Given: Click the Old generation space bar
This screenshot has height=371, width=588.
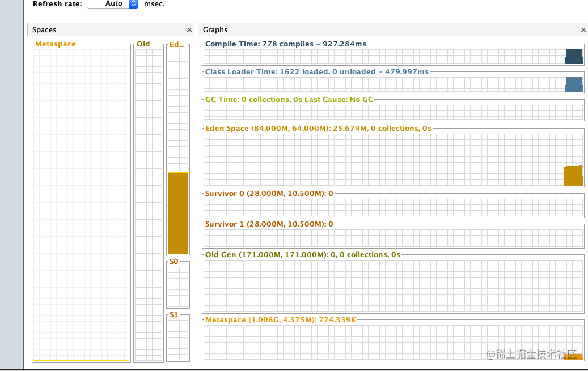Looking at the screenshot, I should pyautogui.click(x=149, y=205).
